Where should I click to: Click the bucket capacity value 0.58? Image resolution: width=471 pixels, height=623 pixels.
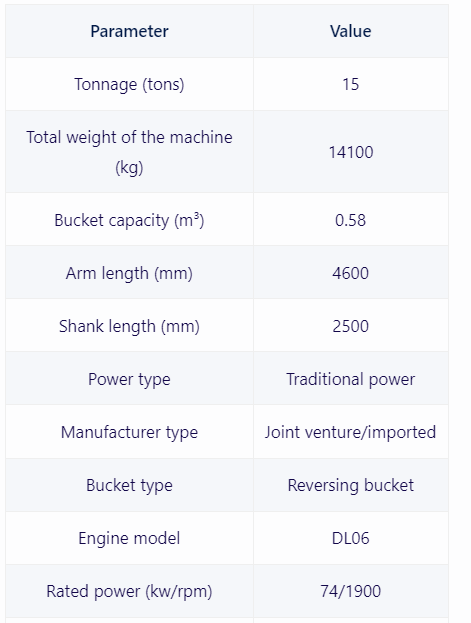(351, 220)
